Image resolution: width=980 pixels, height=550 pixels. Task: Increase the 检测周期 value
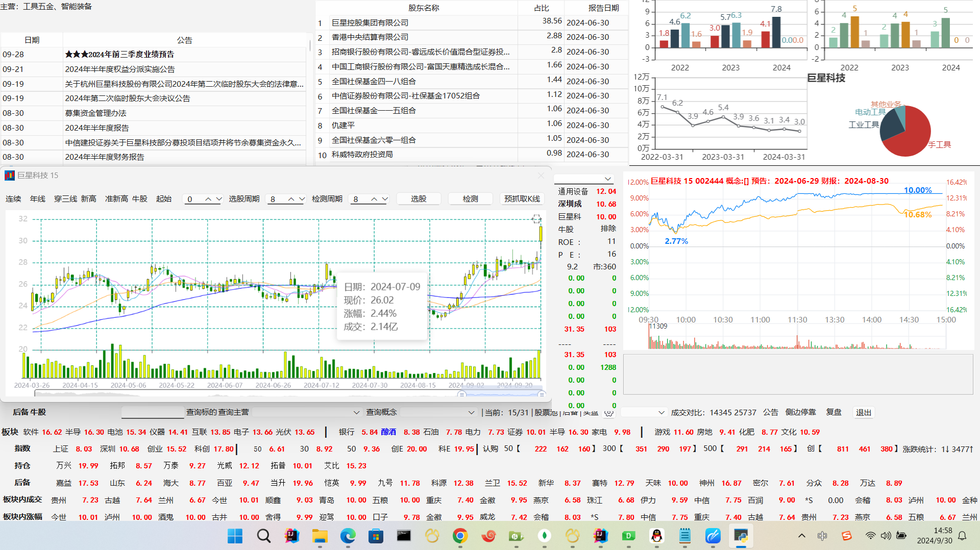[374, 199]
